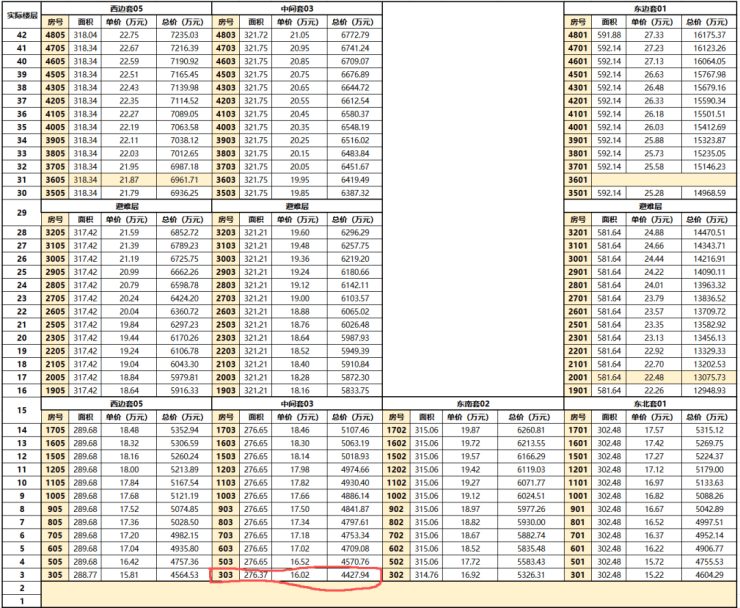Select the "东南套02" group header
The image size is (740, 608).
pos(473,404)
